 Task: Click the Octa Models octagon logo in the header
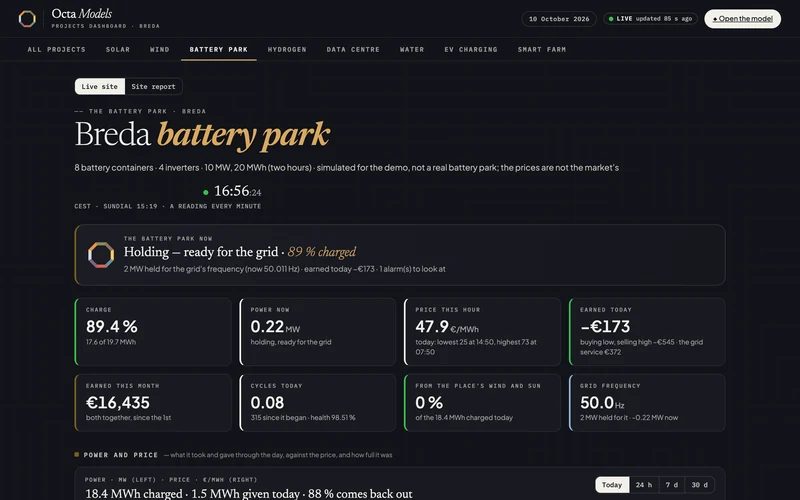point(27,19)
